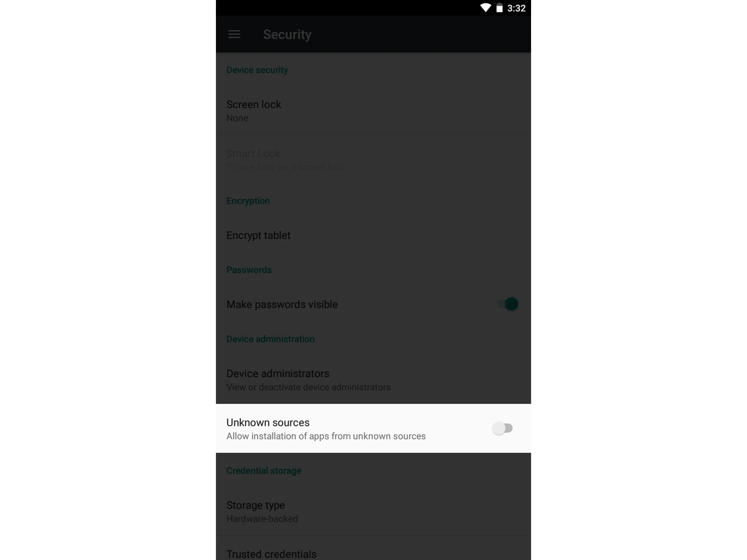Click Screen lock setting

[373, 110]
